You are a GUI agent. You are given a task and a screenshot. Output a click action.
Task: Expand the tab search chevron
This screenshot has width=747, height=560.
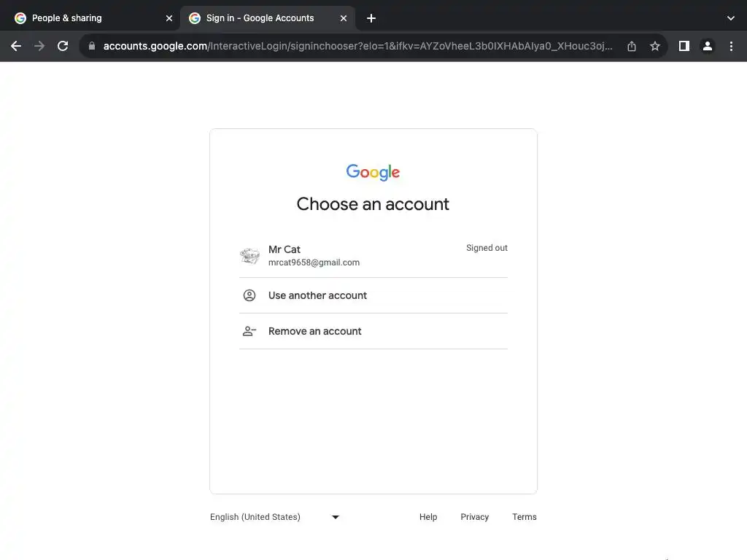pos(731,18)
